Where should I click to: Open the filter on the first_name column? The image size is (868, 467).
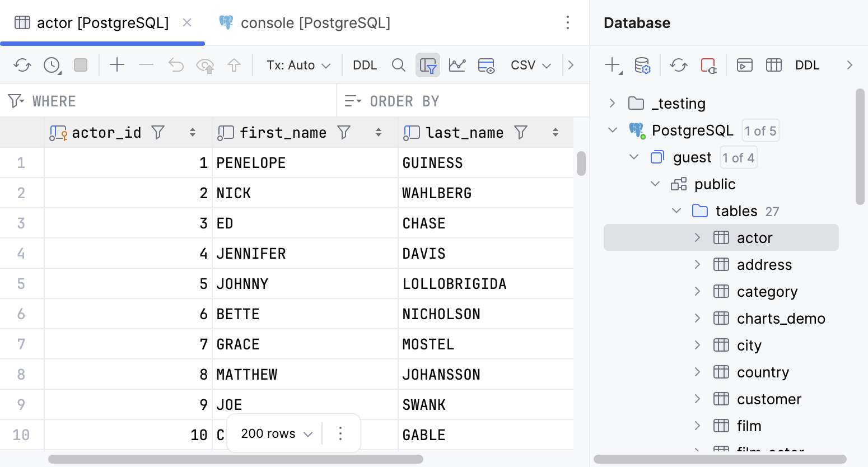pos(344,132)
